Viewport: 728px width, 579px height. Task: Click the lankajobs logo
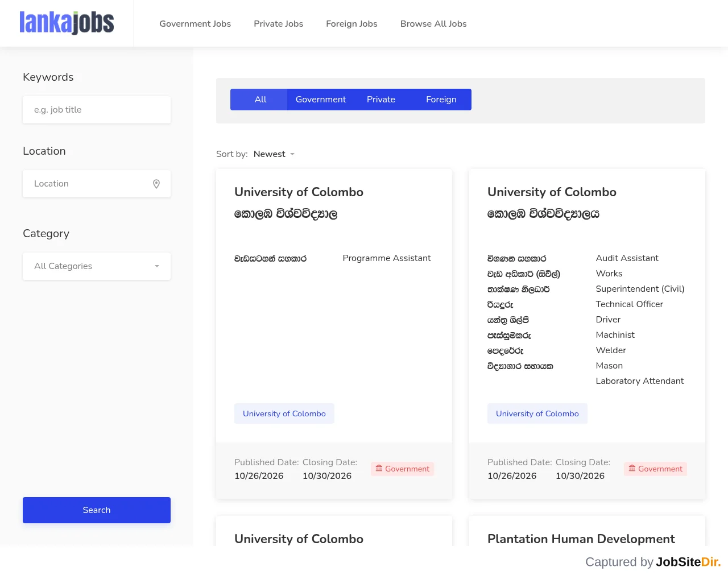tap(67, 23)
